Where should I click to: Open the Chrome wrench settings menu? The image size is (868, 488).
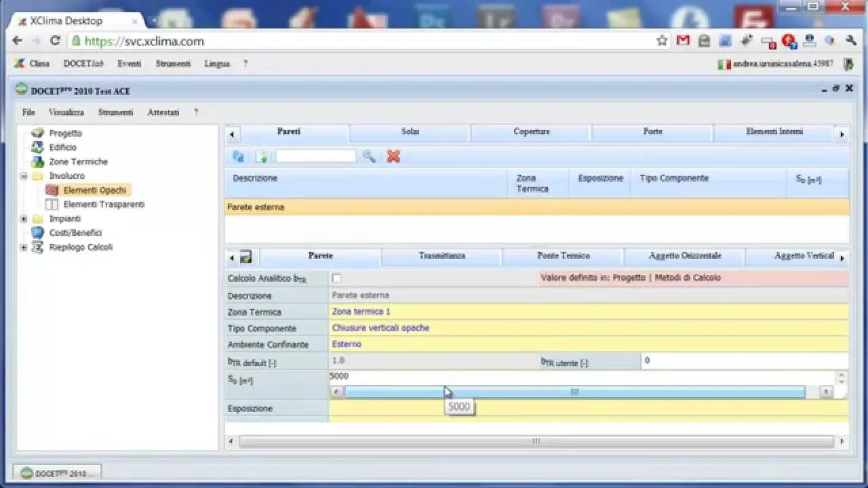(851, 41)
